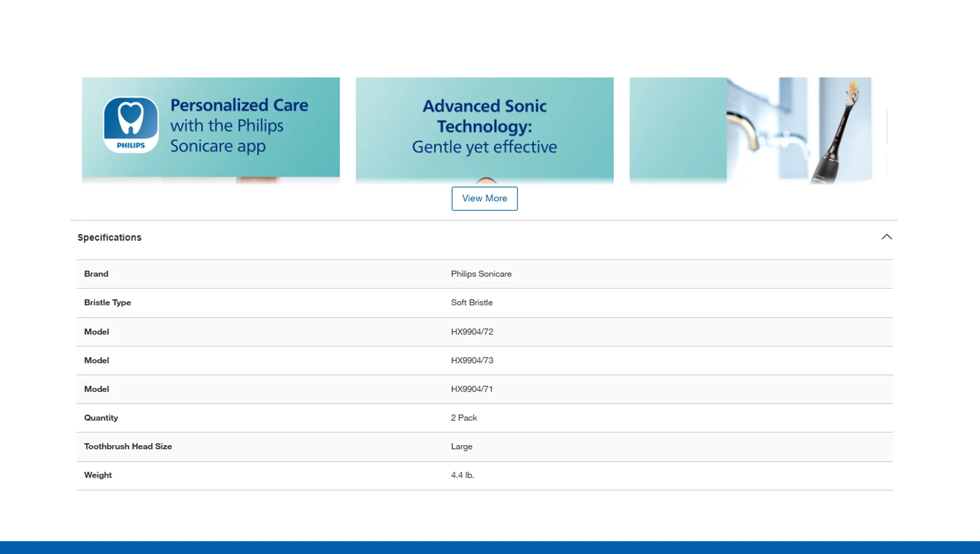Click the 4.4 lb. weight value
Image resolution: width=980 pixels, height=554 pixels.
click(462, 475)
